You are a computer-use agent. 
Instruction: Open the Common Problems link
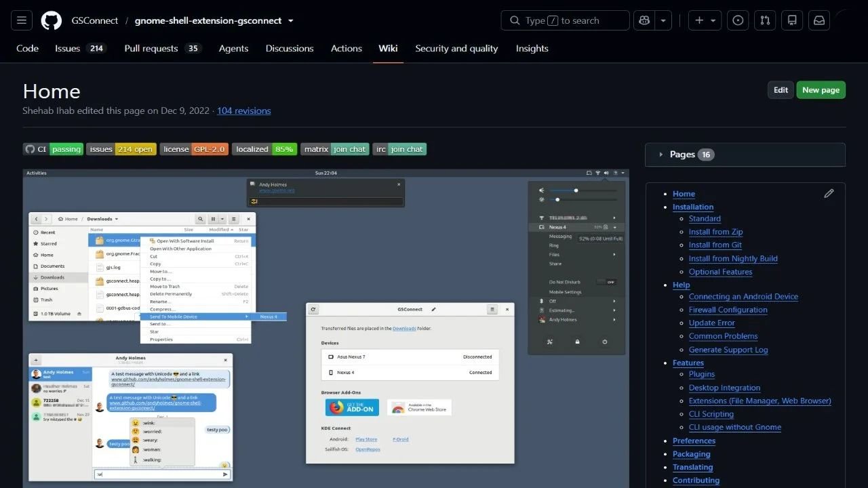[x=723, y=336]
